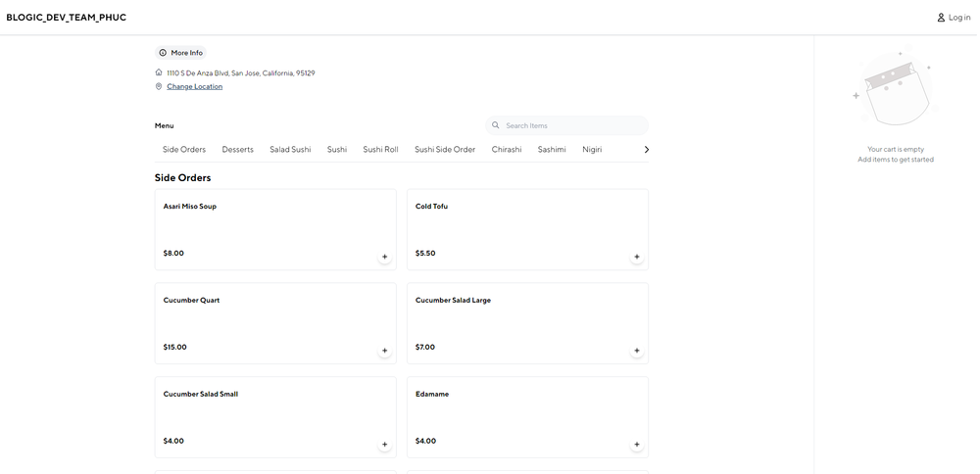Open the Nigiri category tab
The height and width of the screenshot is (474, 980).
point(593,149)
